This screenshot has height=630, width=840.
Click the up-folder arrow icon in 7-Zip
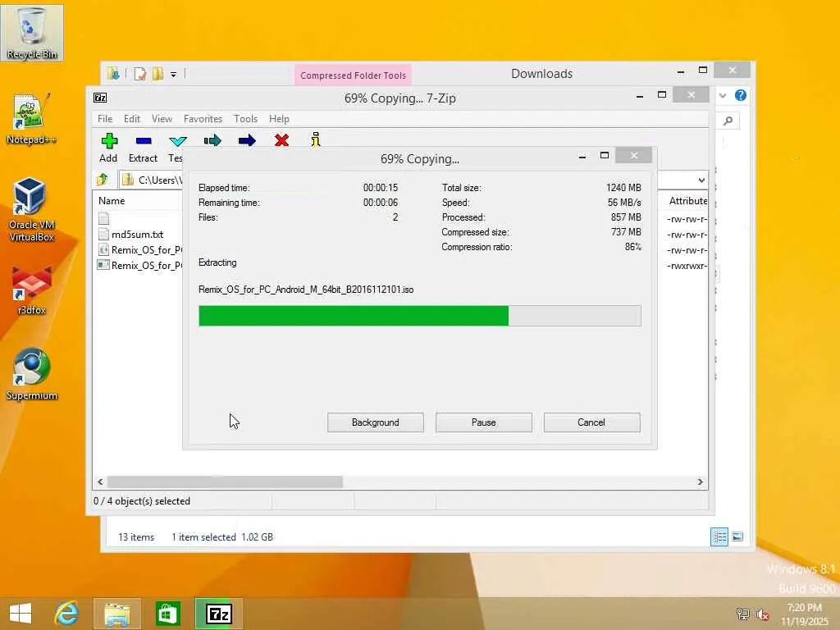click(x=103, y=180)
